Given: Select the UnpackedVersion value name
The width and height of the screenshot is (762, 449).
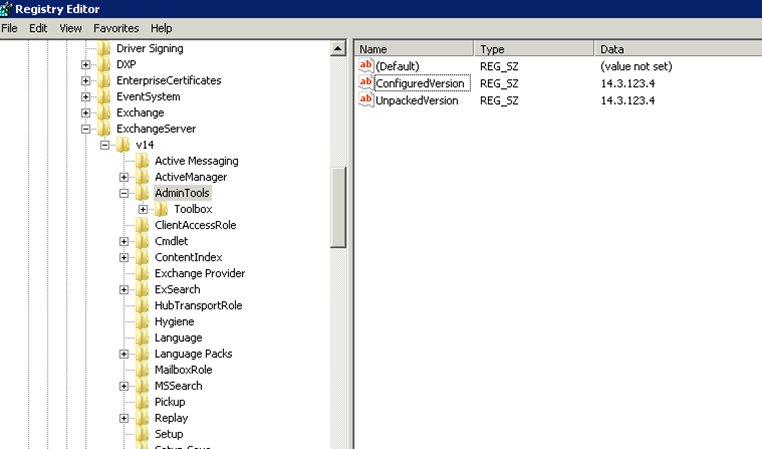Looking at the screenshot, I should pos(416,101).
